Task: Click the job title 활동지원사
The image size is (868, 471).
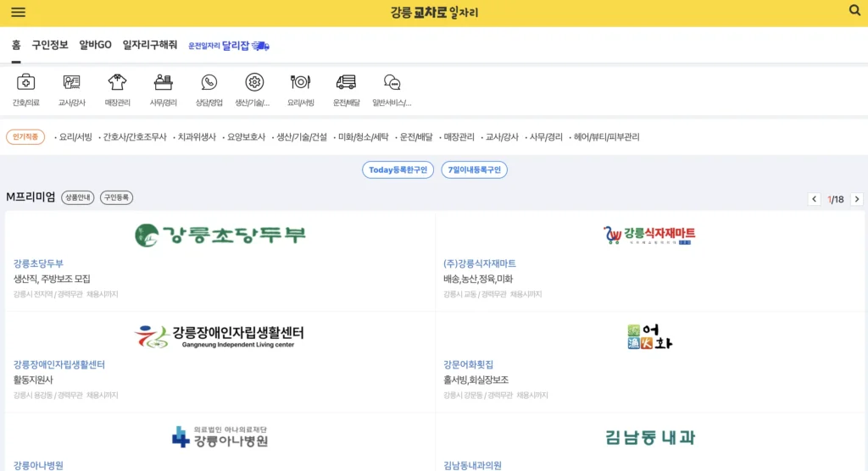Action: [x=33, y=380]
